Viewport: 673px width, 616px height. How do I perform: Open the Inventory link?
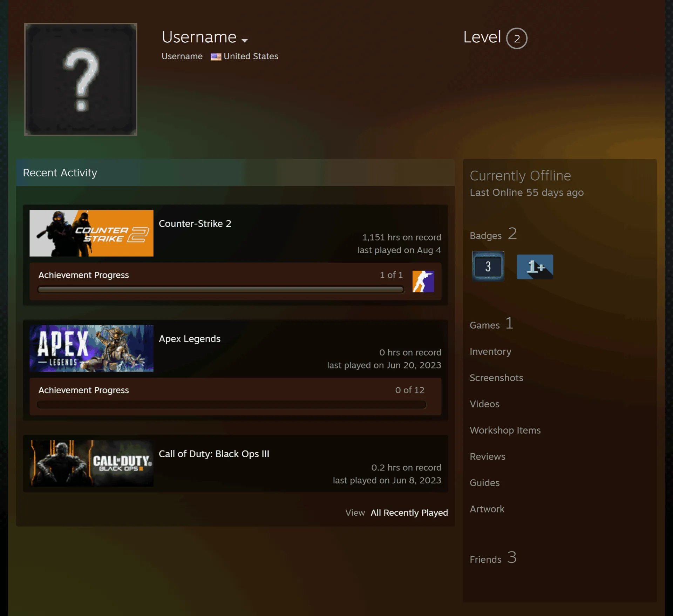pos(490,351)
